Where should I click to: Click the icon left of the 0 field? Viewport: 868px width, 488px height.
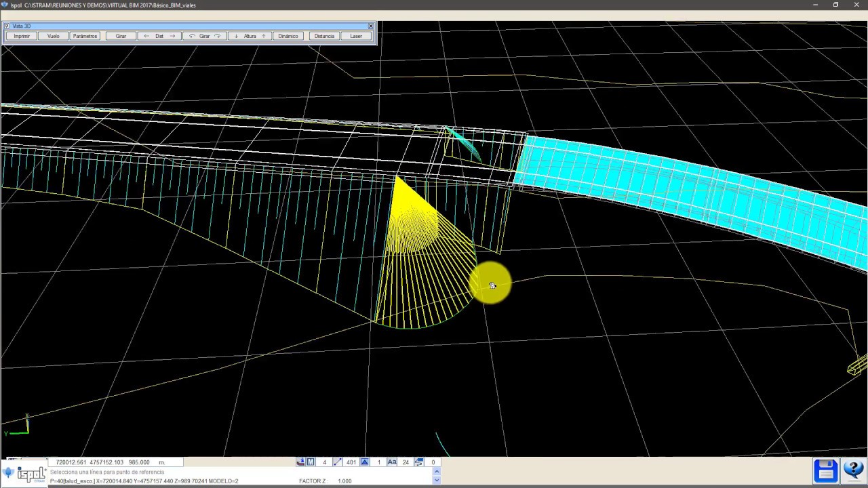pyautogui.click(x=419, y=462)
